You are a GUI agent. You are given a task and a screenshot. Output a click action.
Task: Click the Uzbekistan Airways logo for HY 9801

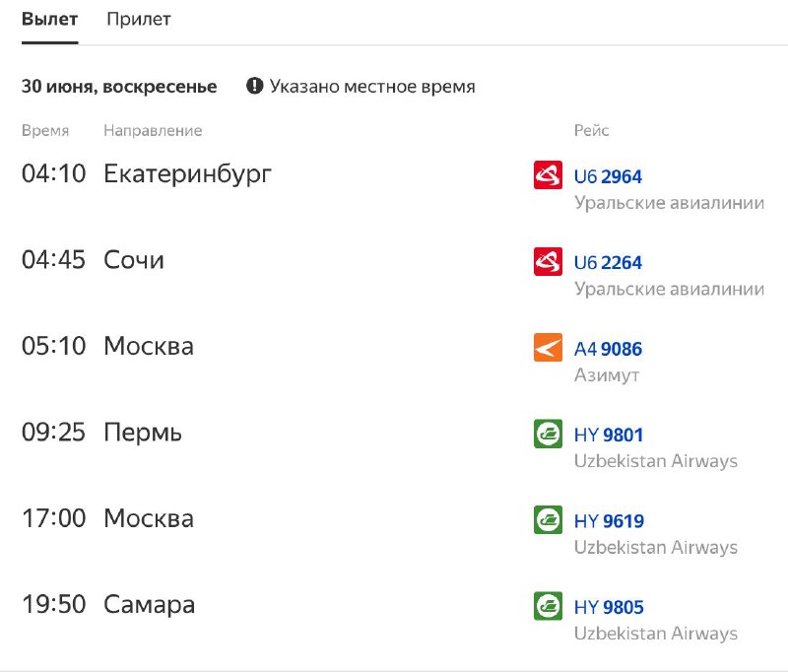pos(548,434)
